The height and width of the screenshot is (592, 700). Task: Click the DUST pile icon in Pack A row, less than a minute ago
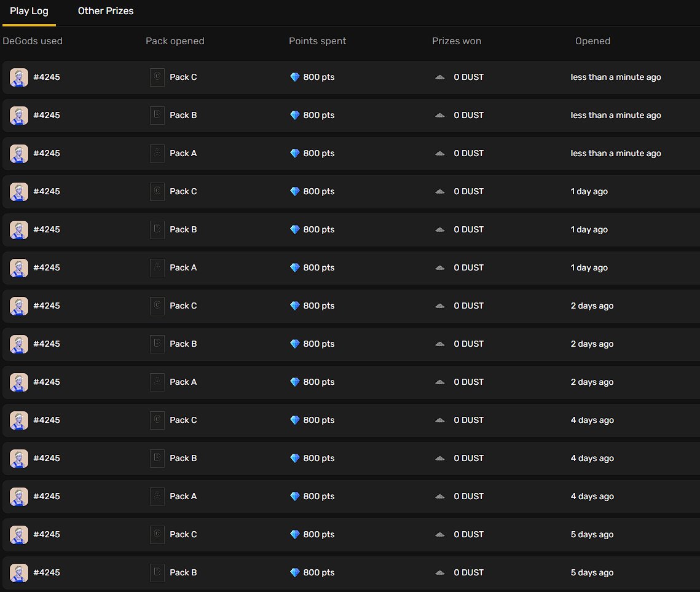[x=440, y=153]
